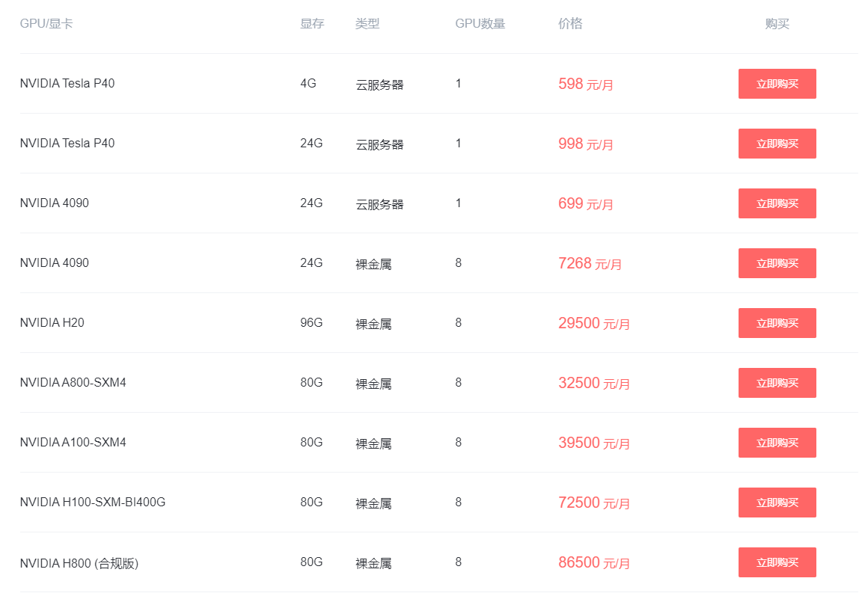The image size is (868, 593).
Task: Click the GPU数量 column header
Action: point(480,24)
